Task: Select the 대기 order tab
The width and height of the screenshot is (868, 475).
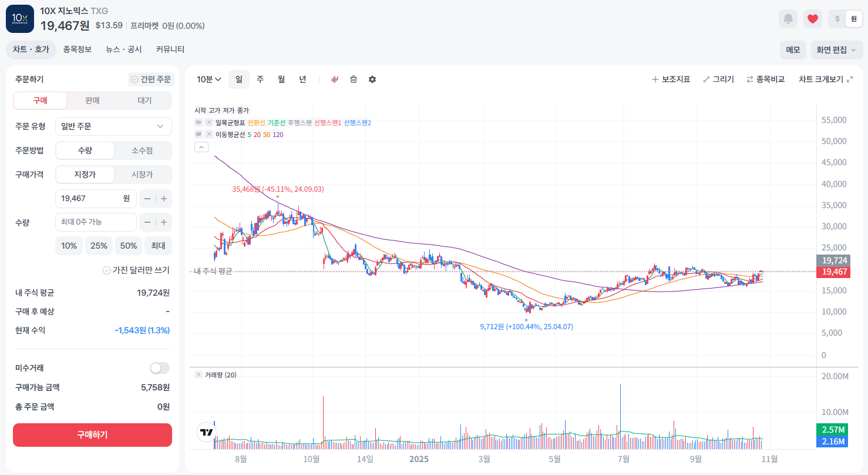Action: [144, 101]
